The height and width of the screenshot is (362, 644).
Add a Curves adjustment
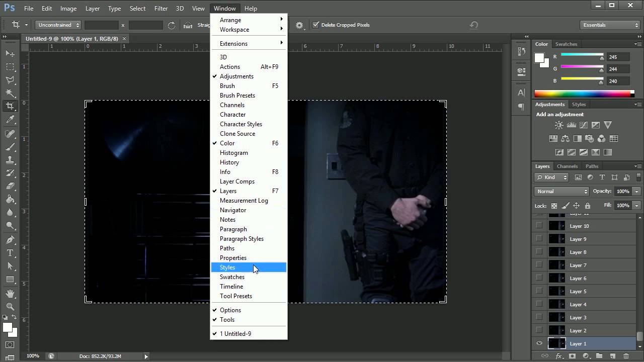pos(583,125)
